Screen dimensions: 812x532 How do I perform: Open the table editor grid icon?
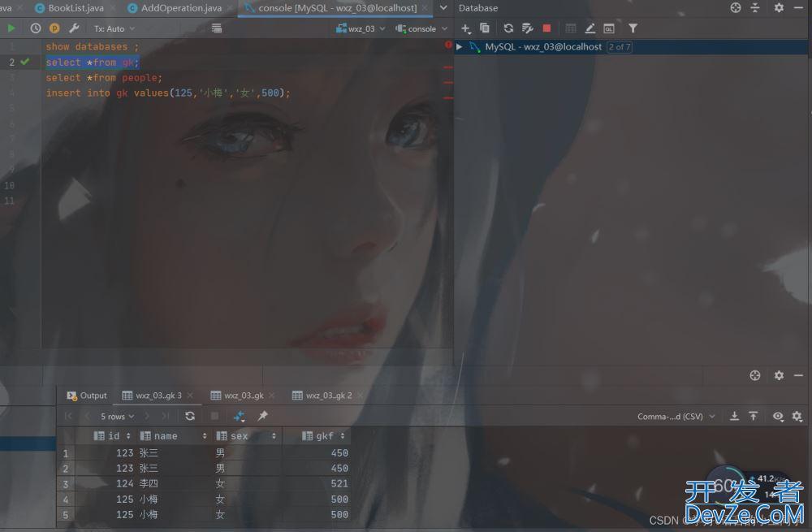click(571, 28)
